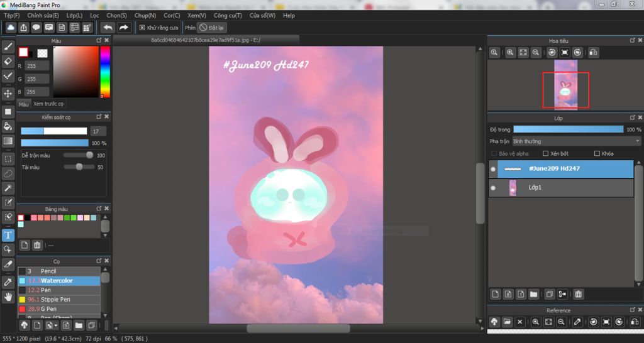The image size is (644, 343).
Task: Click the share/export icon in top toolbar
Action: tap(24, 28)
